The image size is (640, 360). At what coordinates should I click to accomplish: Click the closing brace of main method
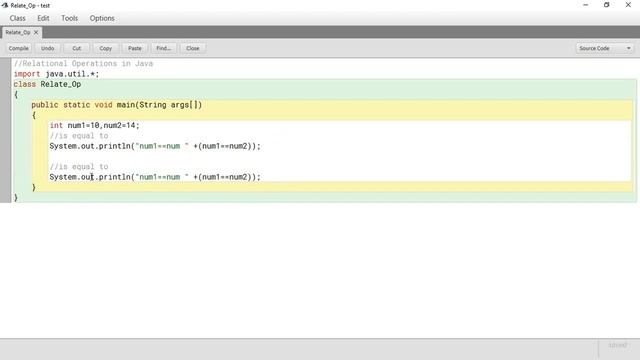pyautogui.click(x=34, y=187)
